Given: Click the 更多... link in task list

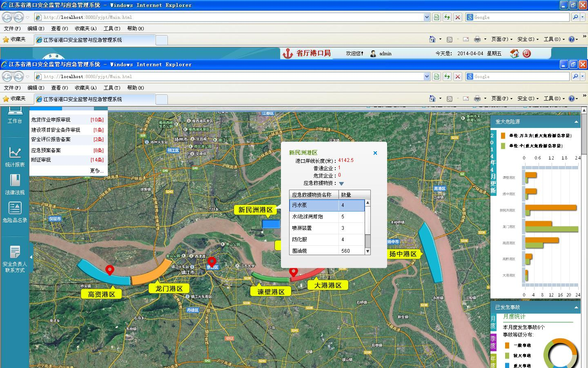Looking at the screenshot, I should click(97, 171).
